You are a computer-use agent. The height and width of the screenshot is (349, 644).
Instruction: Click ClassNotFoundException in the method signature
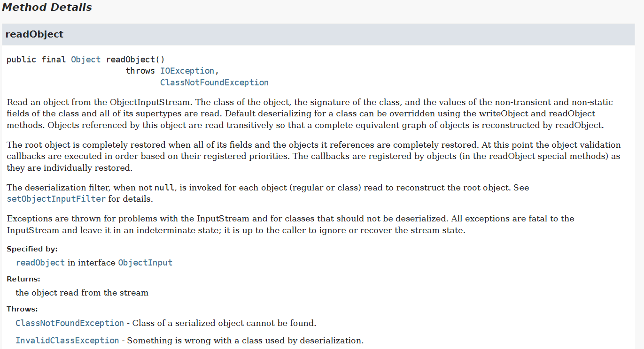pyautogui.click(x=214, y=83)
